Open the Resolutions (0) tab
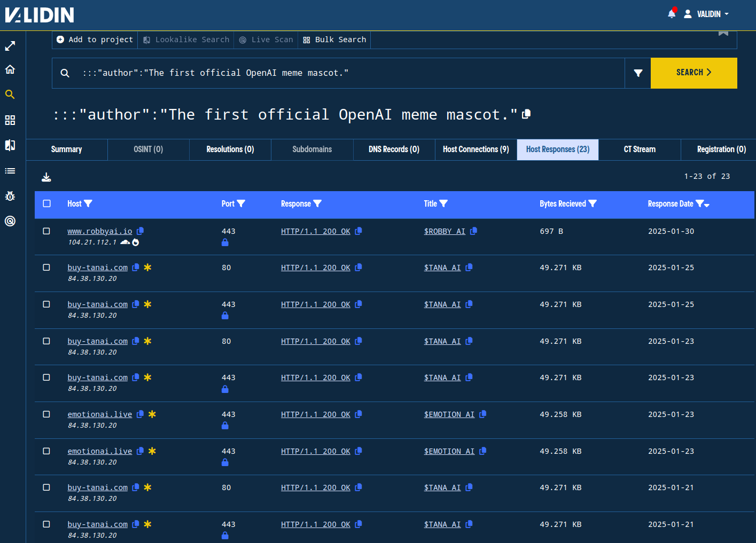This screenshot has width=756, height=543. pyautogui.click(x=230, y=149)
